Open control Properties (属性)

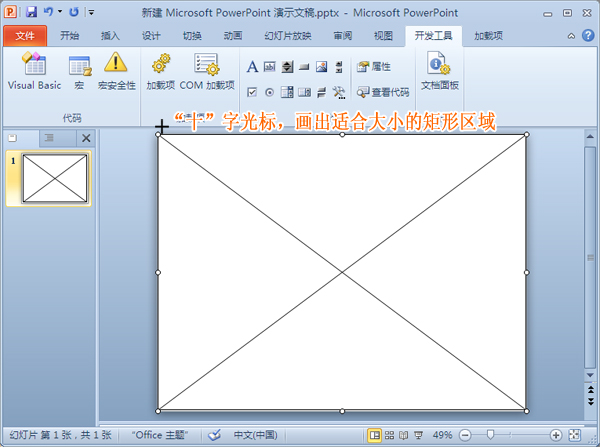click(x=373, y=67)
